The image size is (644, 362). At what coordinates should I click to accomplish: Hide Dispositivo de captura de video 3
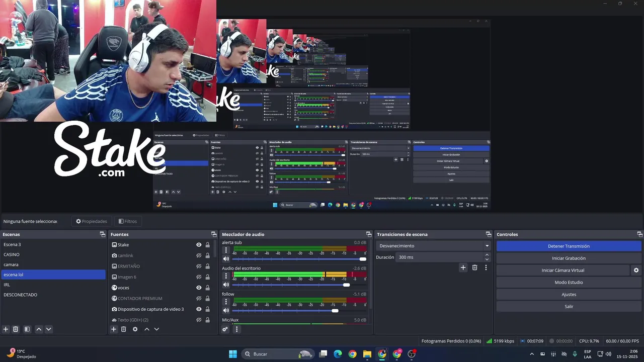(x=199, y=309)
